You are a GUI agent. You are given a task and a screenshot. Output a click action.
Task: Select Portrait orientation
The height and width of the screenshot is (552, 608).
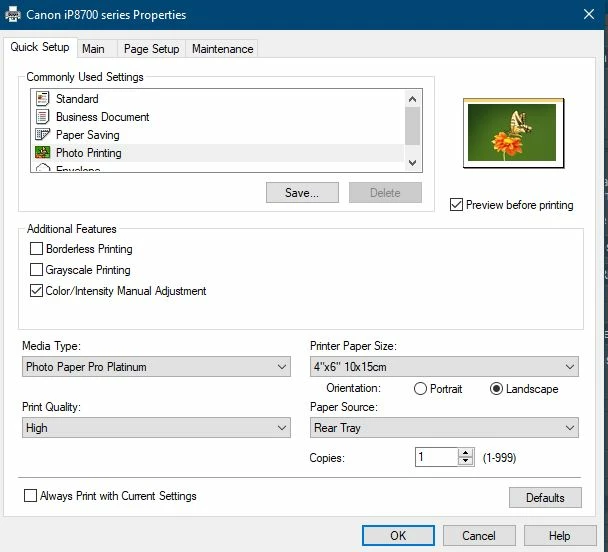click(x=420, y=388)
